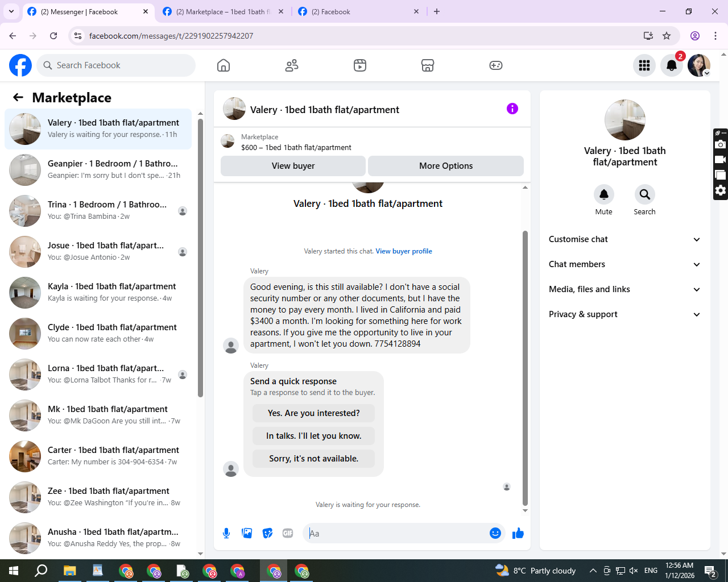The image size is (728, 582).
Task: Reply with Yes. Are you interested?
Action: coord(314,413)
